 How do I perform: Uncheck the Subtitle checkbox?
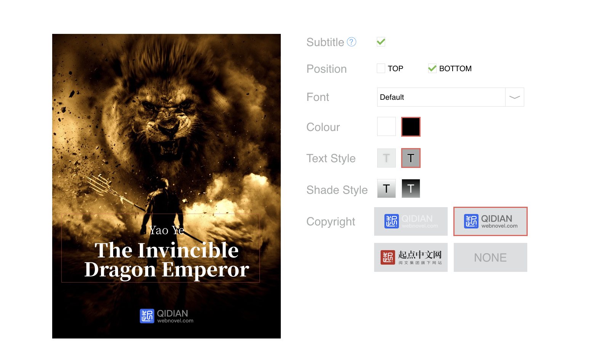[381, 42]
